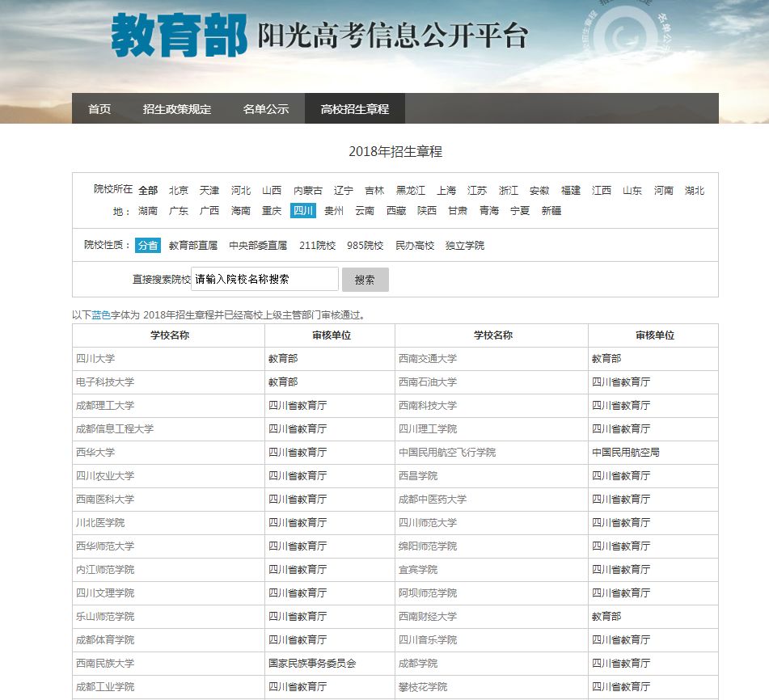
Task: Open 川北医学院 entry
Action: 100,522
